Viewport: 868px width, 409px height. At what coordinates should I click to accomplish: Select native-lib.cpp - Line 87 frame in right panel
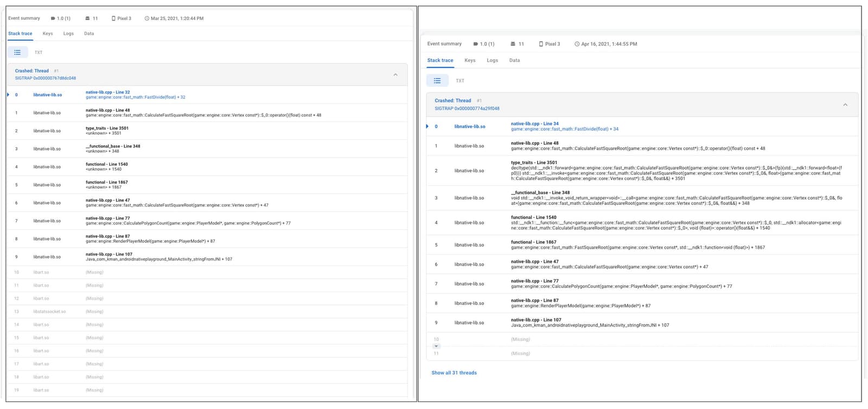coord(642,303)
